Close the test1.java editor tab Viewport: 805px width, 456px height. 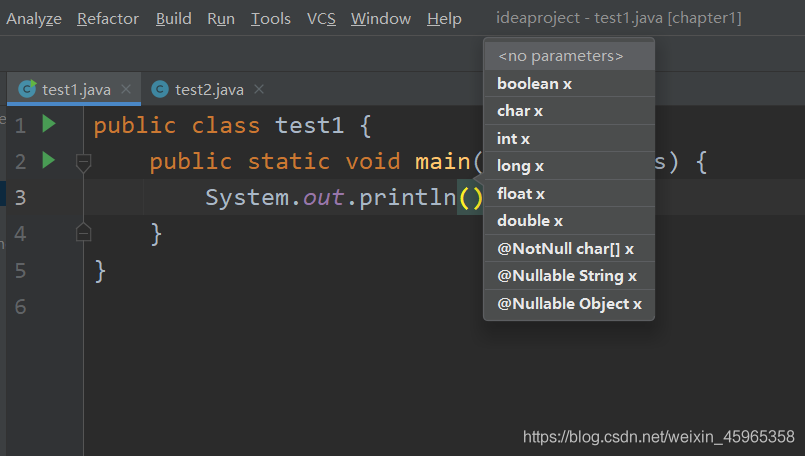126,89
